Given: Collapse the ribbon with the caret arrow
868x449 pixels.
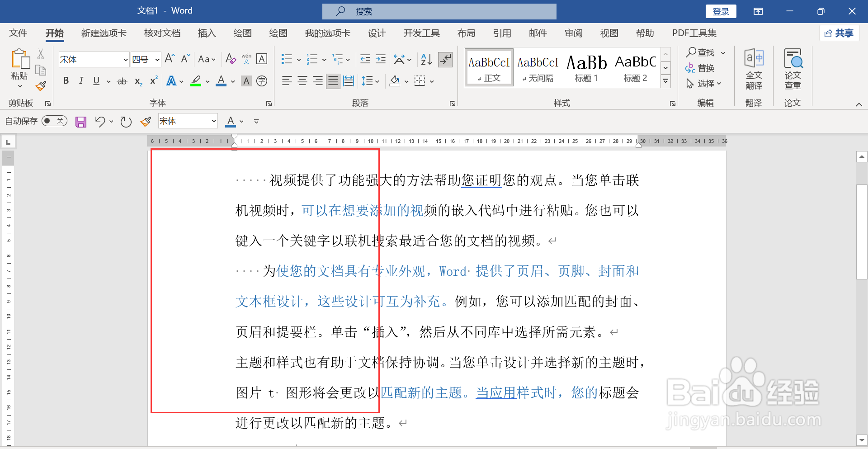Looking at the screenshot, I should point(859,104).
